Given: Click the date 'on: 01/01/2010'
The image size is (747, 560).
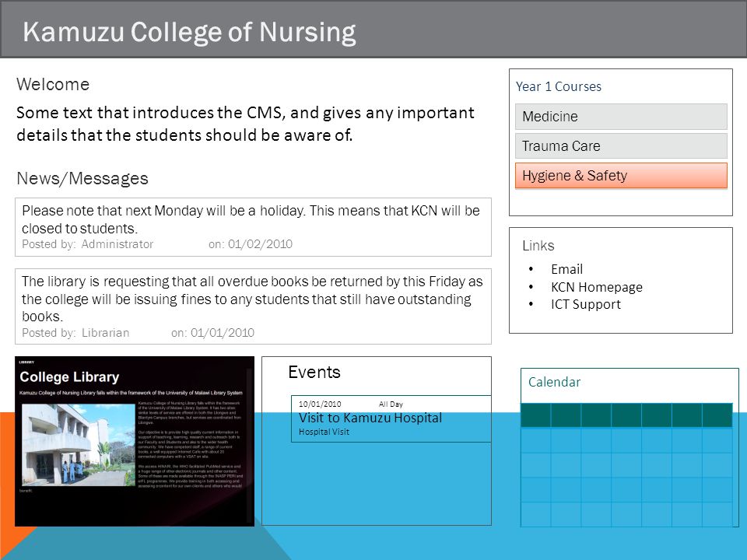Looking at the screenshot, I should [212, 333].
